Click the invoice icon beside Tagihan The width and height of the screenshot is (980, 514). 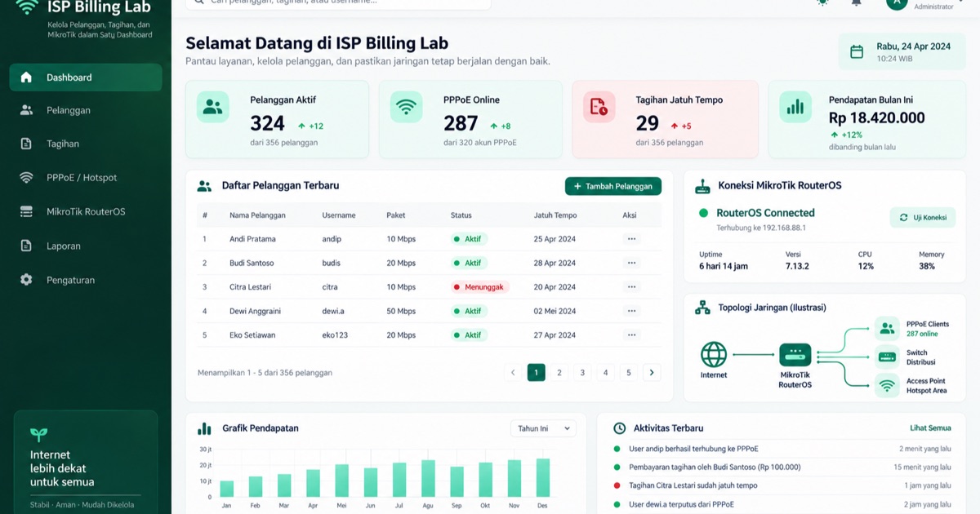(x=26, y=144)
